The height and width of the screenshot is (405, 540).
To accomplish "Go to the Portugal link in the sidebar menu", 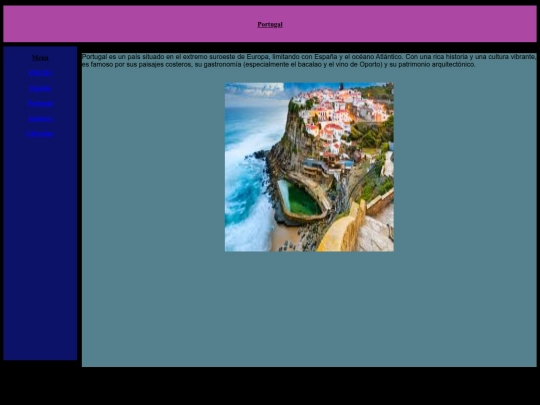I will point(40,103).
